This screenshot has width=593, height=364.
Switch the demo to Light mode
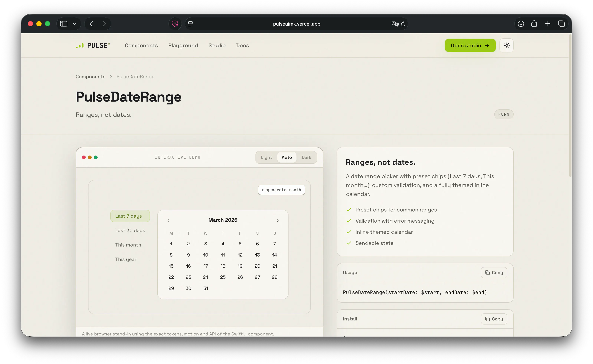[x=266, y=157]
